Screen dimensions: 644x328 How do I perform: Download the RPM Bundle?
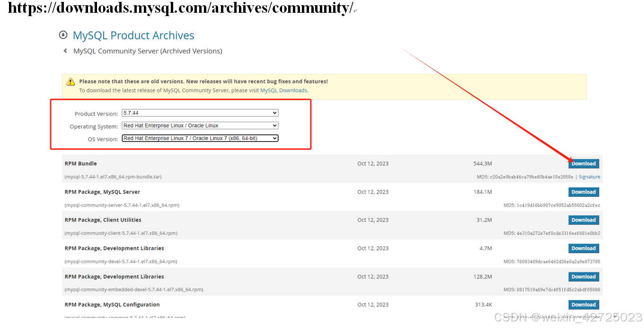[583, 163]
